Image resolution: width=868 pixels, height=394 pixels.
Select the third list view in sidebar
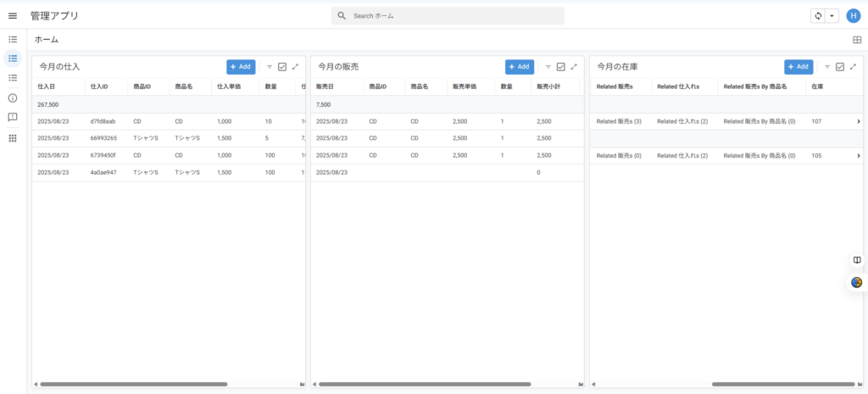13,78
